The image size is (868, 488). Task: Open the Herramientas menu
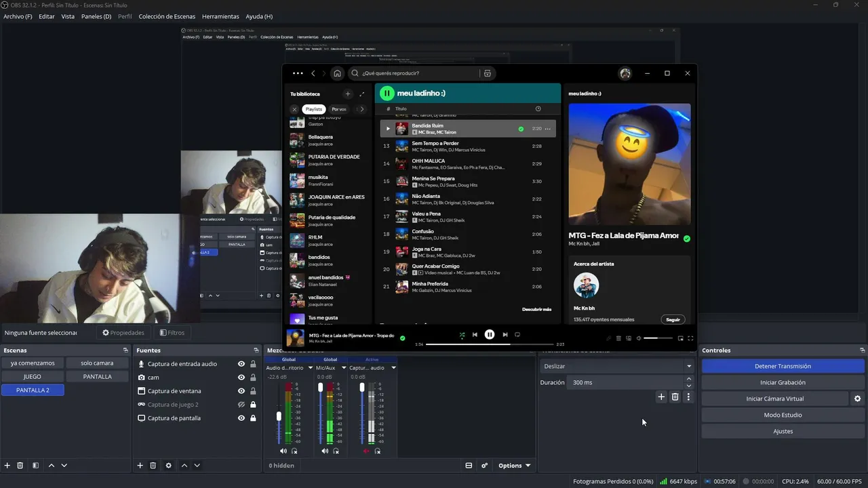tap(220, 16)
